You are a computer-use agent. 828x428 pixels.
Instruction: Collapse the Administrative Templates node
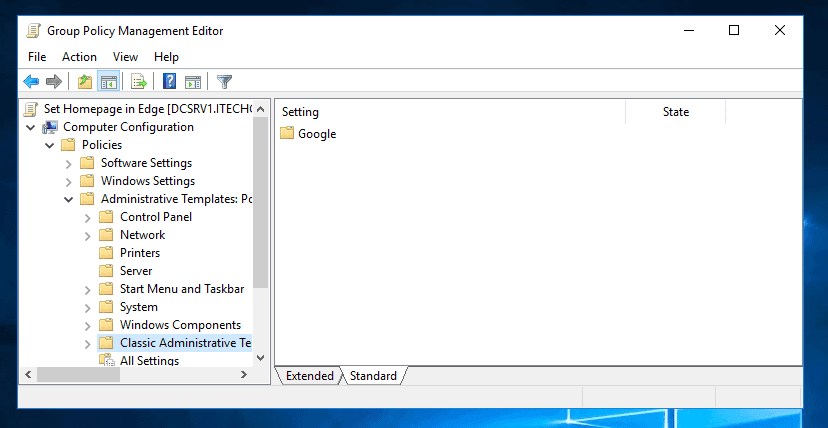click(69, 199)
